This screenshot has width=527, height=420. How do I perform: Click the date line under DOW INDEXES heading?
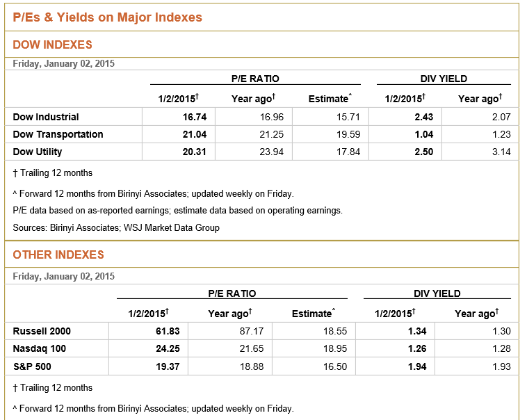[64, 63]
